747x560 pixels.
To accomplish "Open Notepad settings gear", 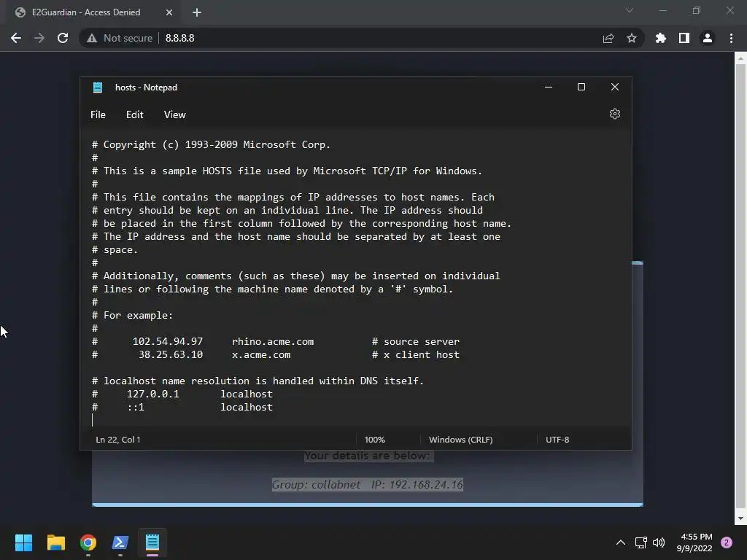I will 614,114.
